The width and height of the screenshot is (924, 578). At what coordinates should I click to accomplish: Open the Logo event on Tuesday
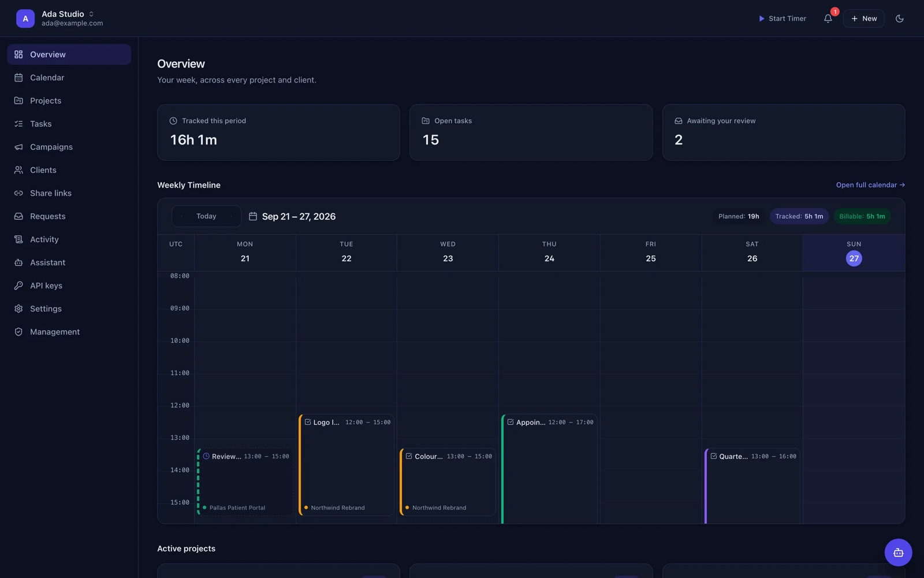tap(346, 465)
